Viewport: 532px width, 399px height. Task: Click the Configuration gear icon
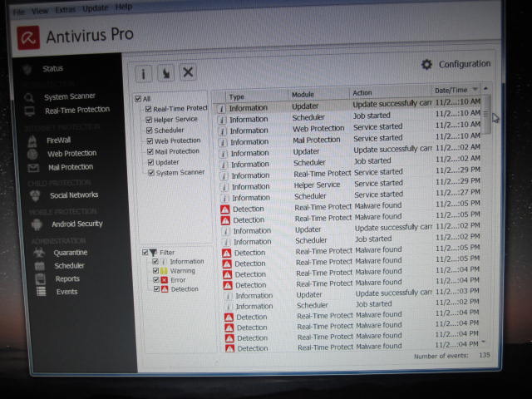tap(426, 64)
